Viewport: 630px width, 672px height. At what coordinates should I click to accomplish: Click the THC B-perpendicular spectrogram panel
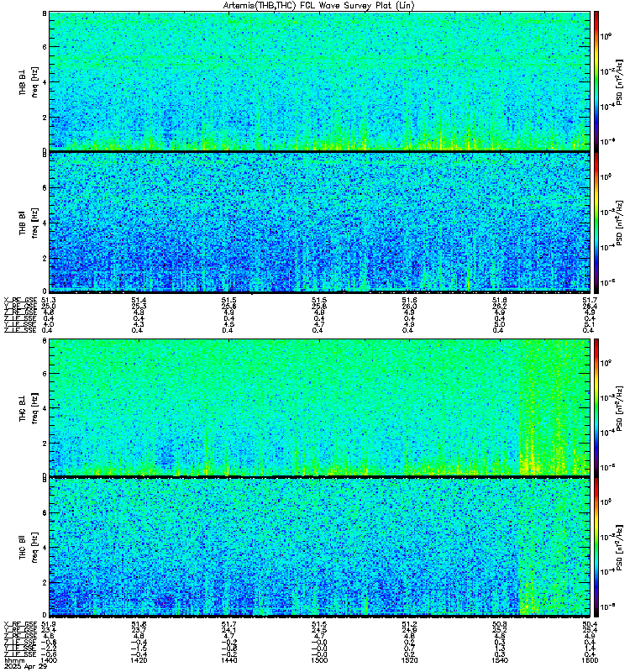click(319, 407)
